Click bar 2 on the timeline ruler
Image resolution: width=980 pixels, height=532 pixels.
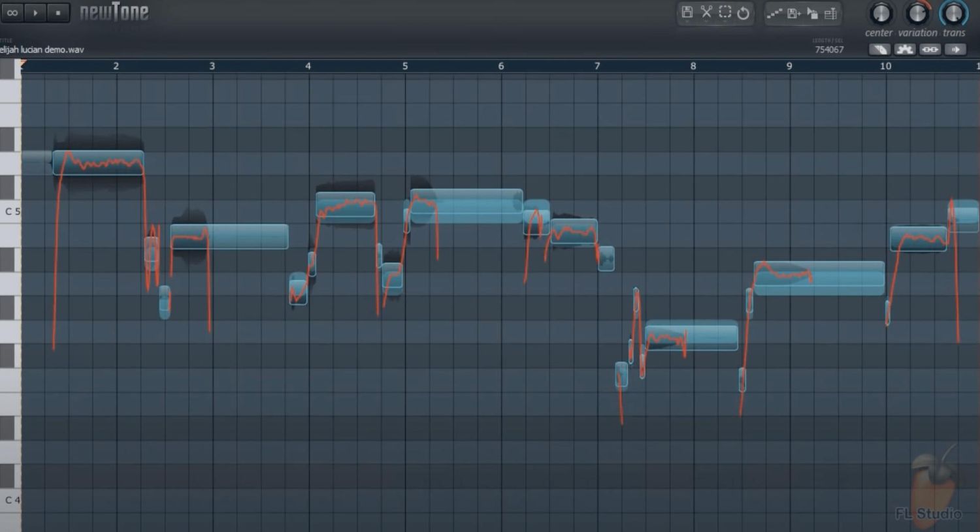coord(116,66)
